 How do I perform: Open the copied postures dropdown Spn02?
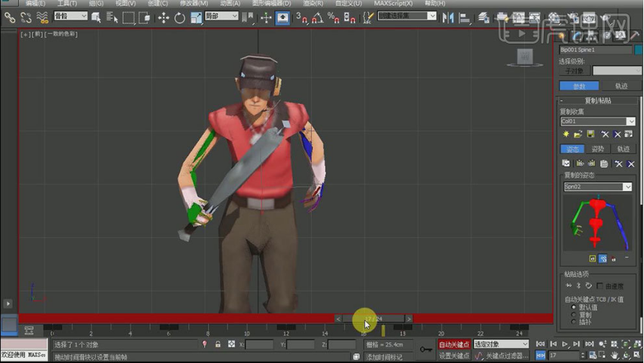597,187
